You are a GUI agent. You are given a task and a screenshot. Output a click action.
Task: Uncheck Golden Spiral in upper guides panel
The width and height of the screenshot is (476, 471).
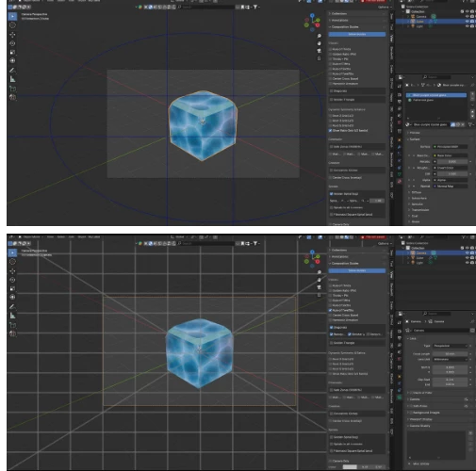point(332,194)
